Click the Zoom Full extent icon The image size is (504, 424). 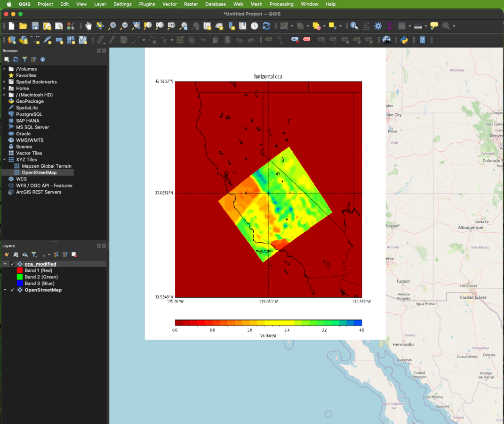136,26
